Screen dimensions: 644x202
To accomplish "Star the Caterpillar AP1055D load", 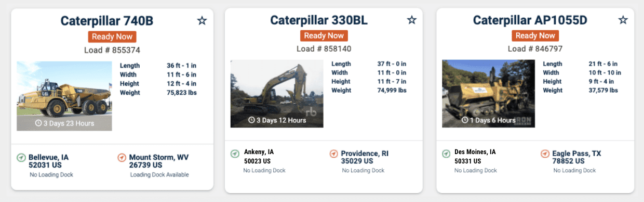I will (623, 20).
